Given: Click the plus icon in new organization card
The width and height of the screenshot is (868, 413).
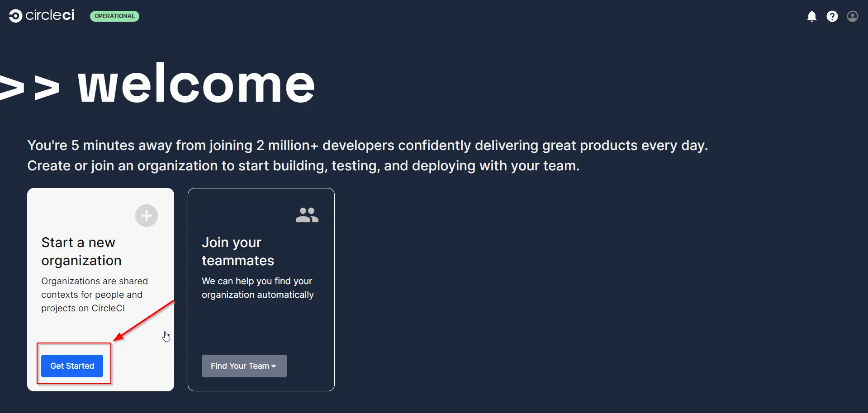Looking at the screenshot, I should [x=146, y=216].
